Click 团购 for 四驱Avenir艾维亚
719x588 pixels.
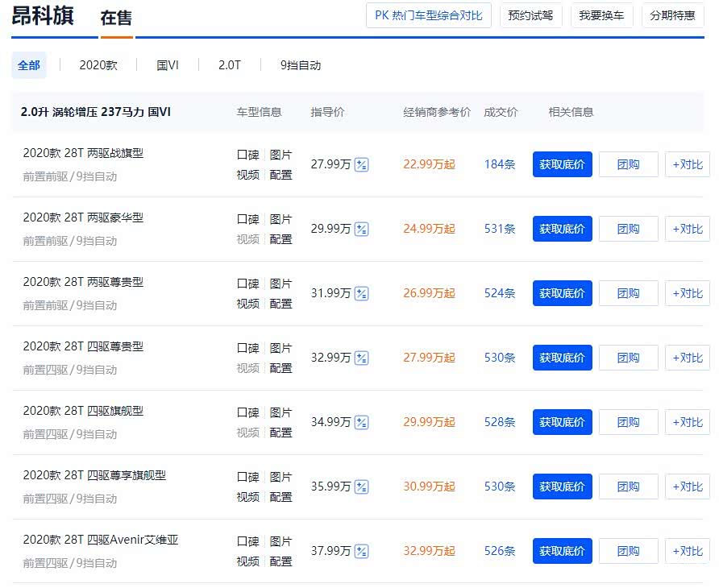click(x=629, y=551)
